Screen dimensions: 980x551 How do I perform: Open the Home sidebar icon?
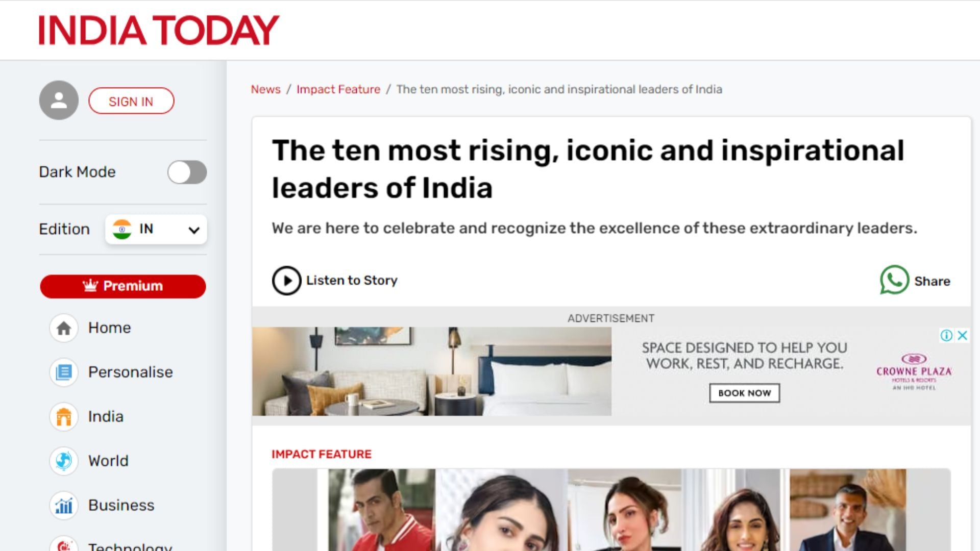64,328
